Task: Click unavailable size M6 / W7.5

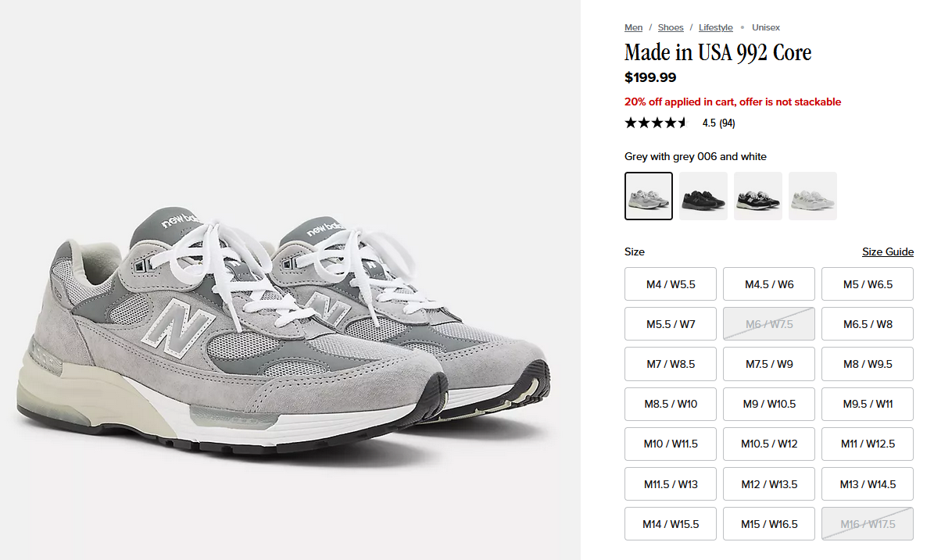Action: pyautogui.click(x=769, y=324)
